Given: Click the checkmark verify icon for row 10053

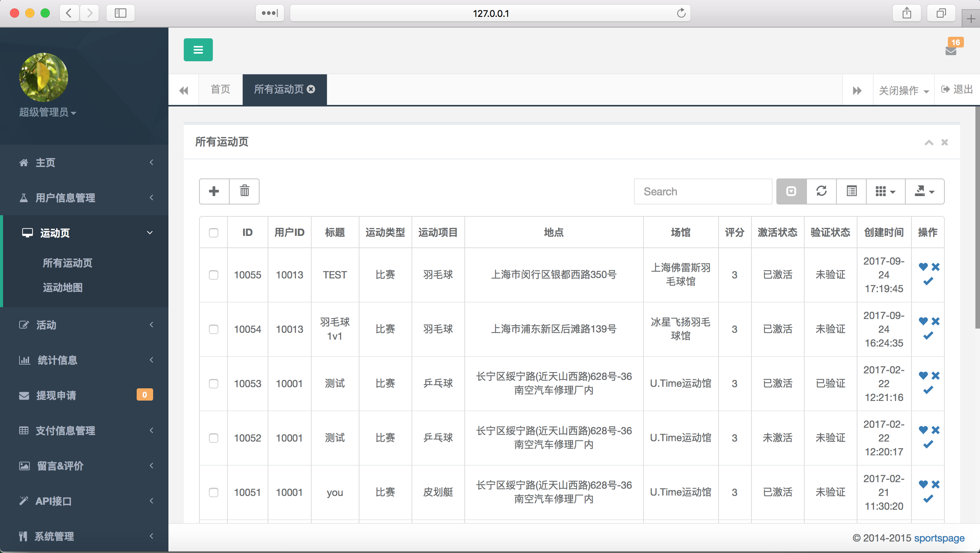Looking at the screenshot, I should (928, 390).
